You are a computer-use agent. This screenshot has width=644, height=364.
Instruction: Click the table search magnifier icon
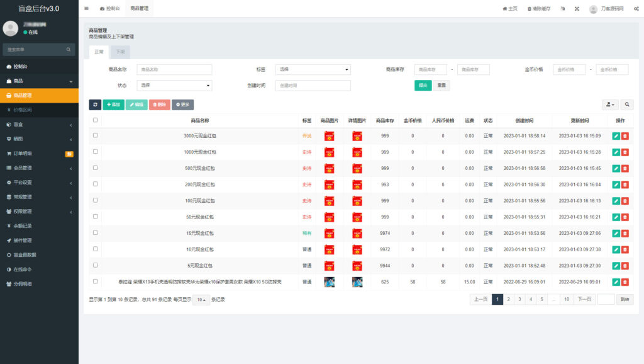[x=627, y=105]
